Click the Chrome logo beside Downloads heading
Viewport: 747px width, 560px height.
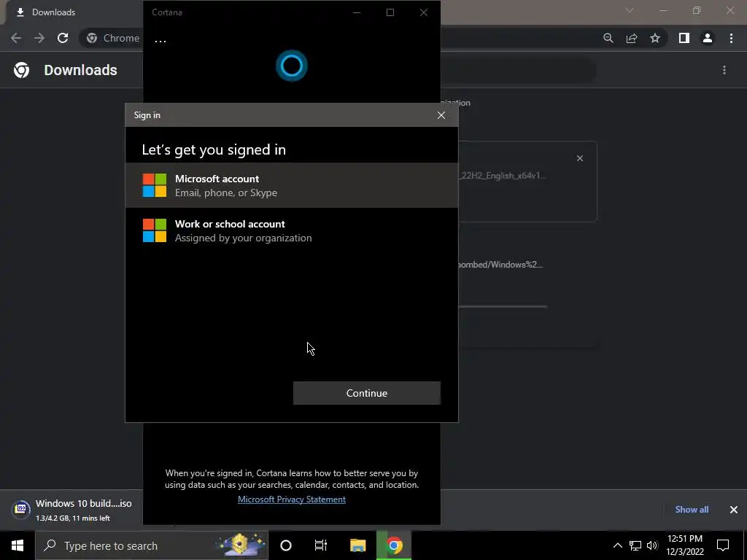click(x=21, y=70)
